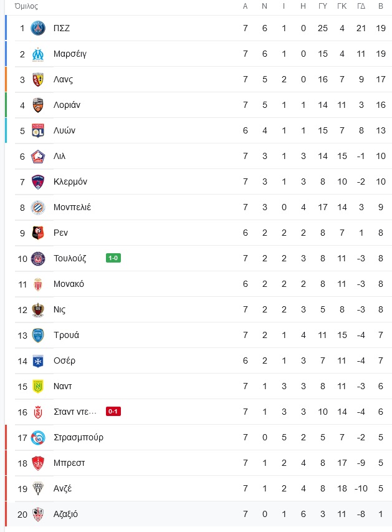The image size is (392, 532).
Task: Select the Νις team crest
Action: 38,310
